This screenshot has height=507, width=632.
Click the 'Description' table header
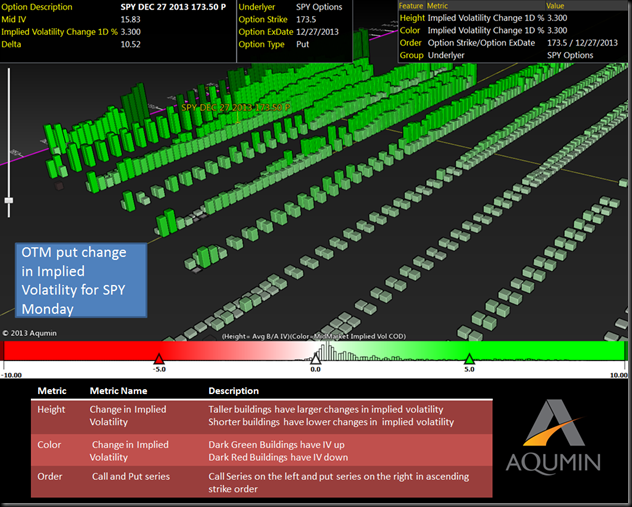pyautogui.click(x=234, y=391)
